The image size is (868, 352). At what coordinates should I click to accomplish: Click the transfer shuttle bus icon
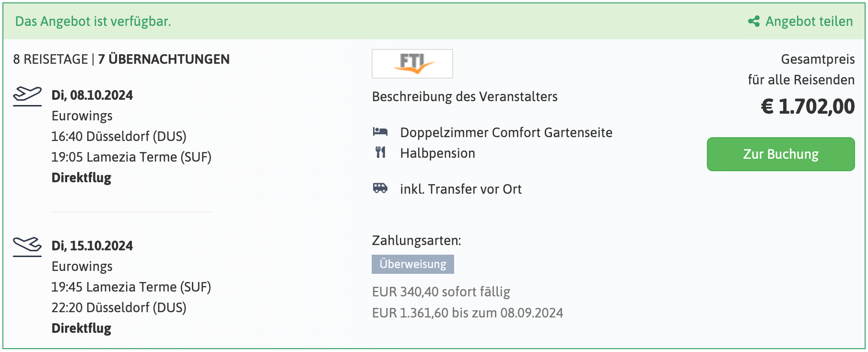tap(380, 188)
